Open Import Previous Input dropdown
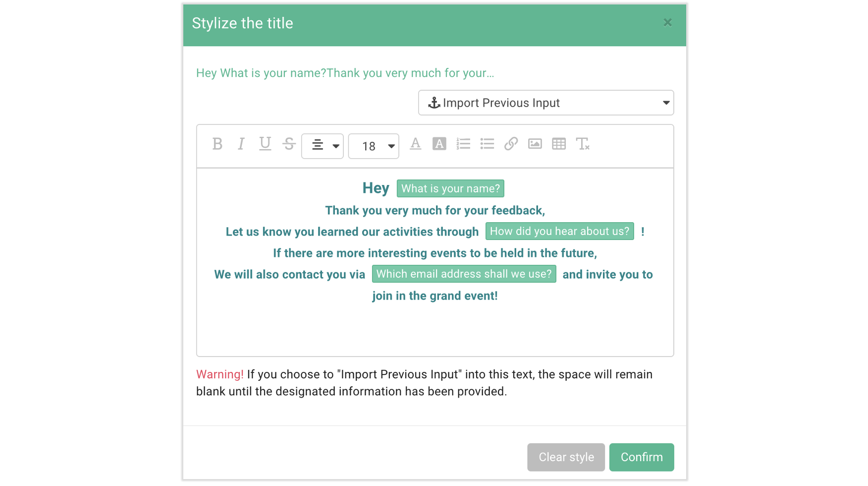 click(546, 103)
